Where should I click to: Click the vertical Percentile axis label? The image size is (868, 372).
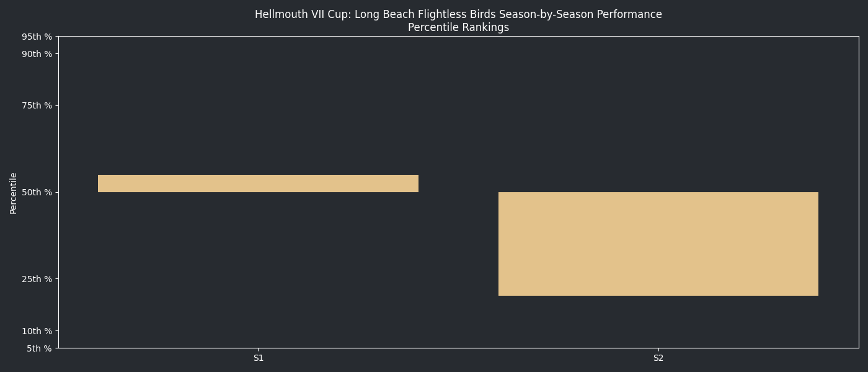point(13,193)
